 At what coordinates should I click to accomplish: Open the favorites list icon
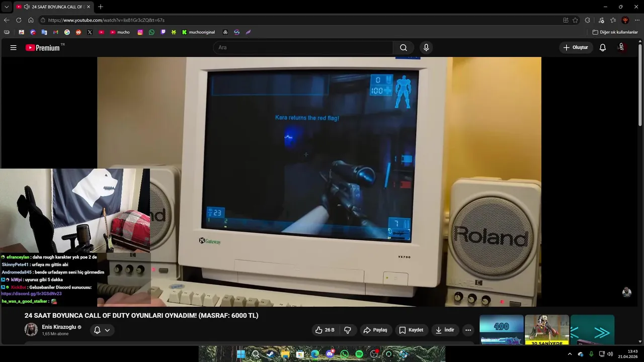tap(613, 20)
